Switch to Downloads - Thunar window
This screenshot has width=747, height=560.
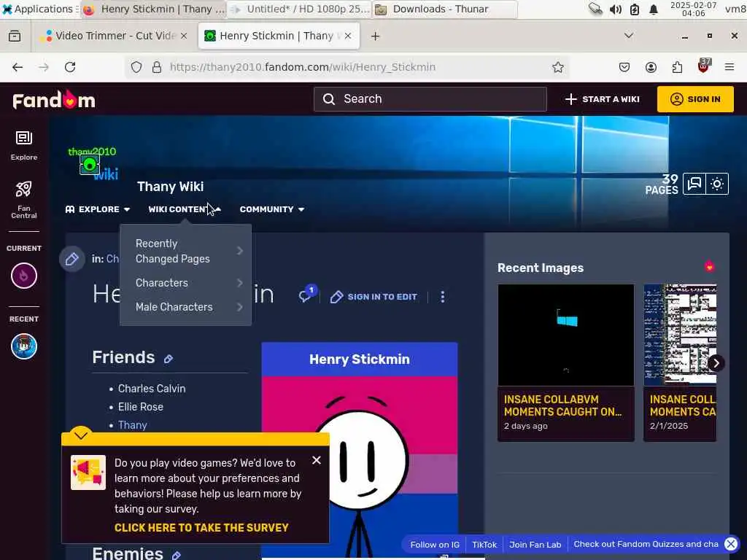(444, 9)
